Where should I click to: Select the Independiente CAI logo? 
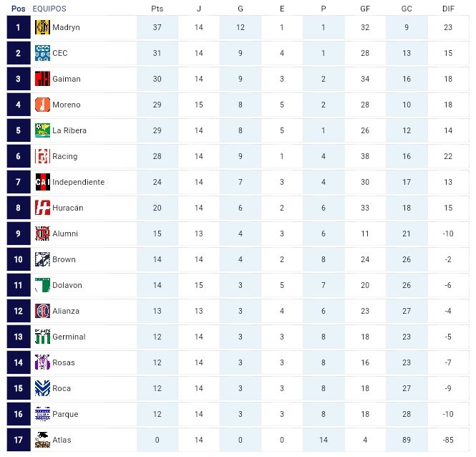point(42,182)
